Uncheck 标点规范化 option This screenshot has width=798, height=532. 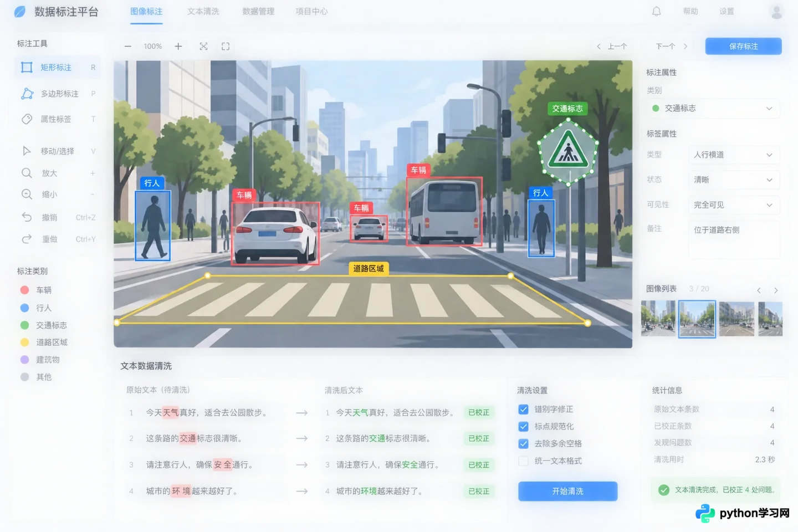(x=523, y=427)
